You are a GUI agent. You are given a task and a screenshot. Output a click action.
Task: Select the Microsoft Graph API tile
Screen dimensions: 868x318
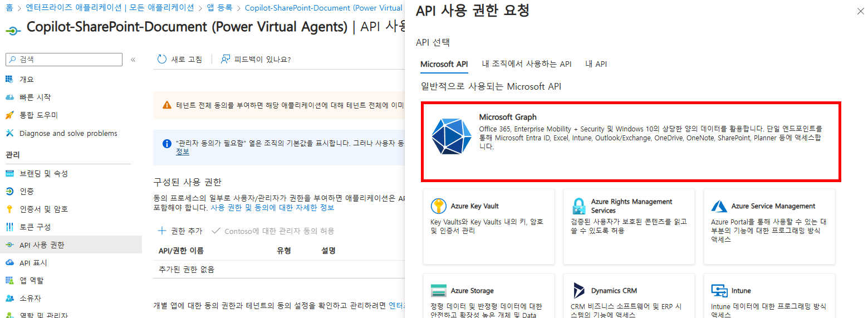[630, 141]
